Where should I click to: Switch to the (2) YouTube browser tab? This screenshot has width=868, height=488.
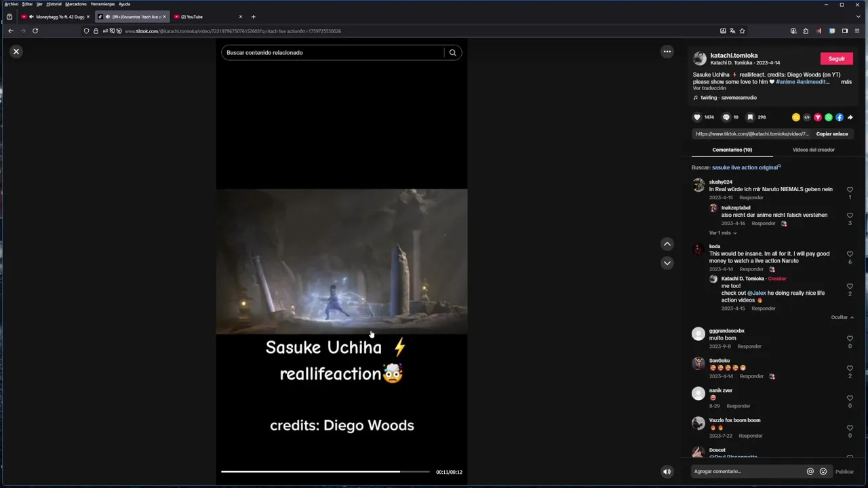pos(207,17)
